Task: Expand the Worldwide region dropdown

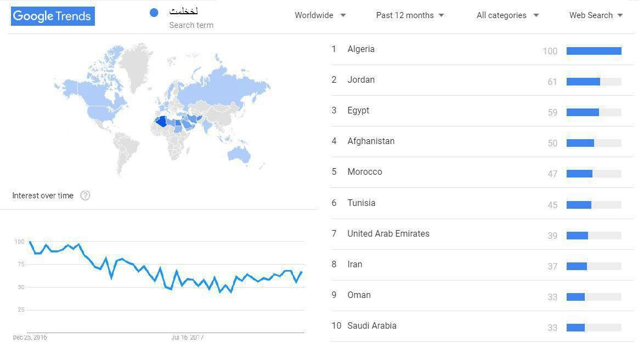Action: (320, 15)
